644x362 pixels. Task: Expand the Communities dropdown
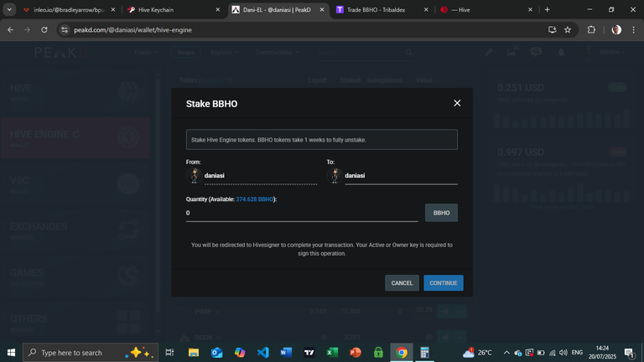coord(278,52)
